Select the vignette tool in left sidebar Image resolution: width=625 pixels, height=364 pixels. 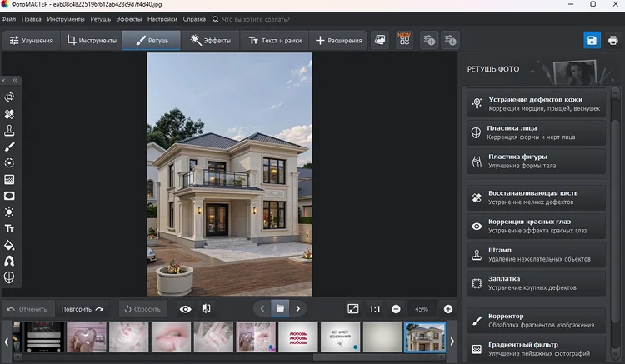coord(9,196)
